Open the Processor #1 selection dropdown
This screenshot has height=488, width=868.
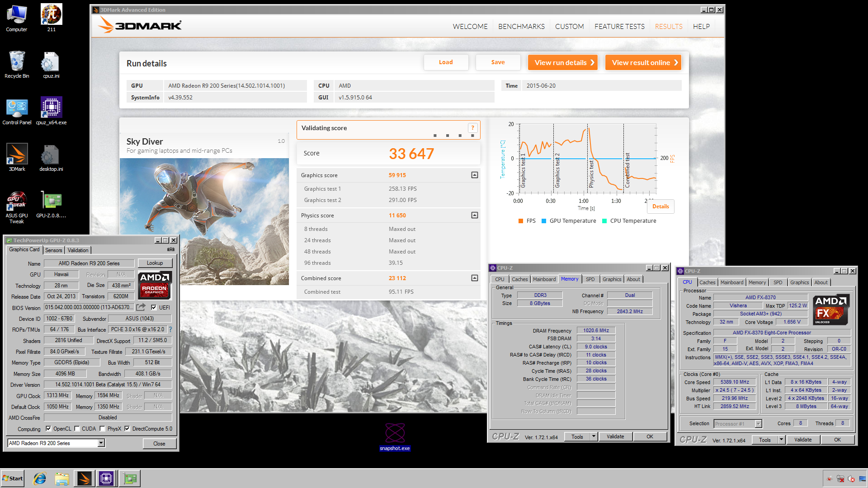pos(758,423)
